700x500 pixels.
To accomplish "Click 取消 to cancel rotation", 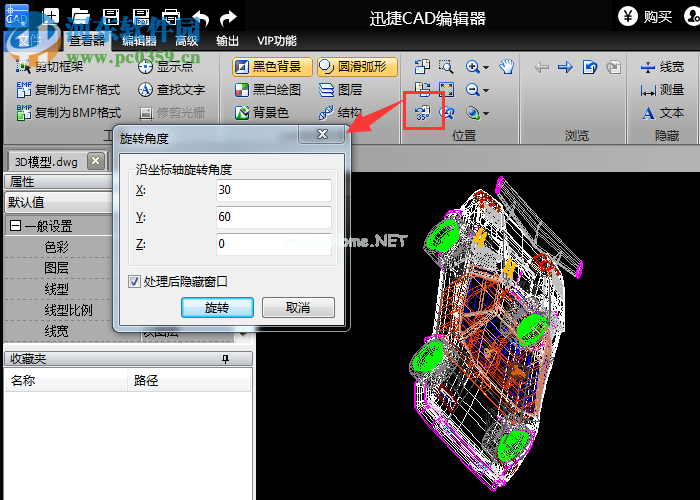I will [298, 307].
